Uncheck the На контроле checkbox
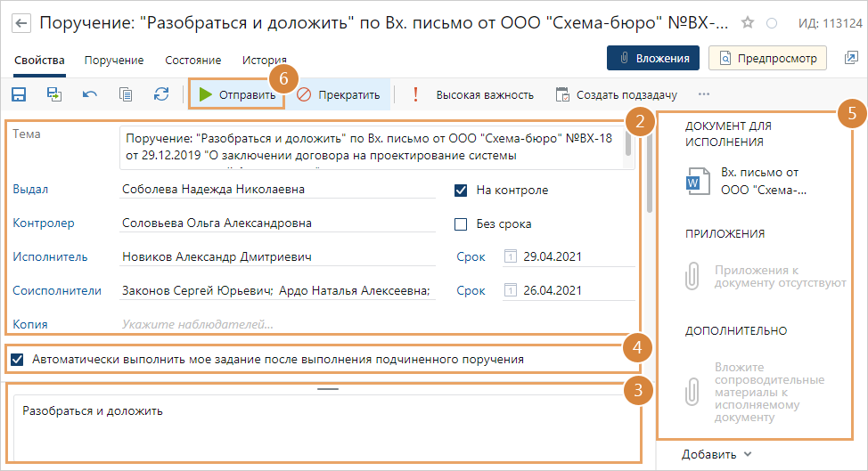This screenshot has width=868, height=471. point(461,190)
